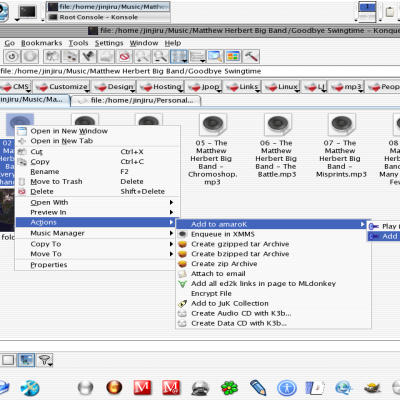Expand the Open With submenu
The image size is (400, 400).
click(x=97, y=202)
